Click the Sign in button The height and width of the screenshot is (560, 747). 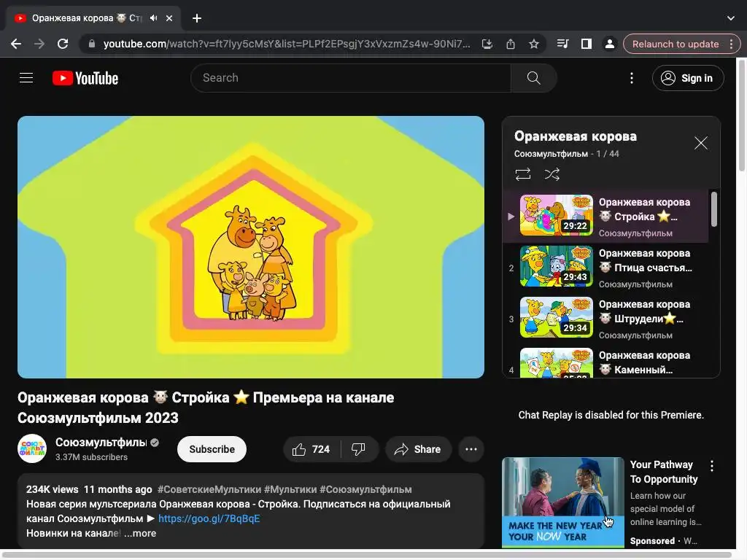(x=688, y=78)
